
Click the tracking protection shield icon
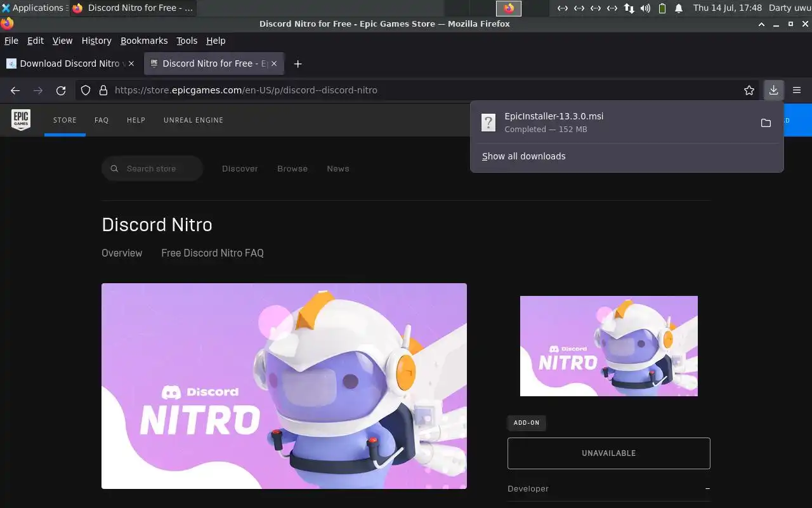point(86,90)
